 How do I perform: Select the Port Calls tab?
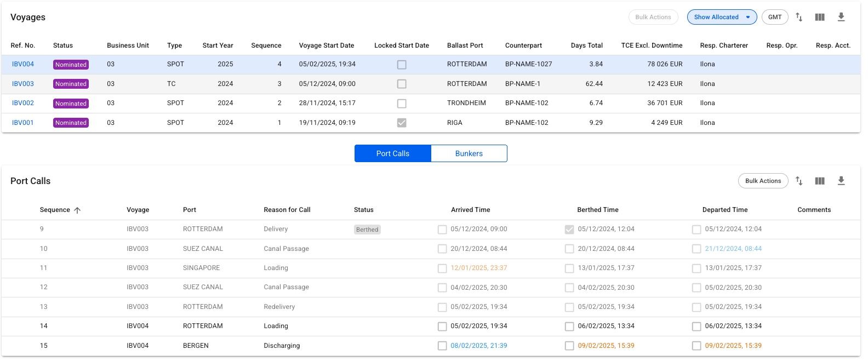tap(393, 154)
